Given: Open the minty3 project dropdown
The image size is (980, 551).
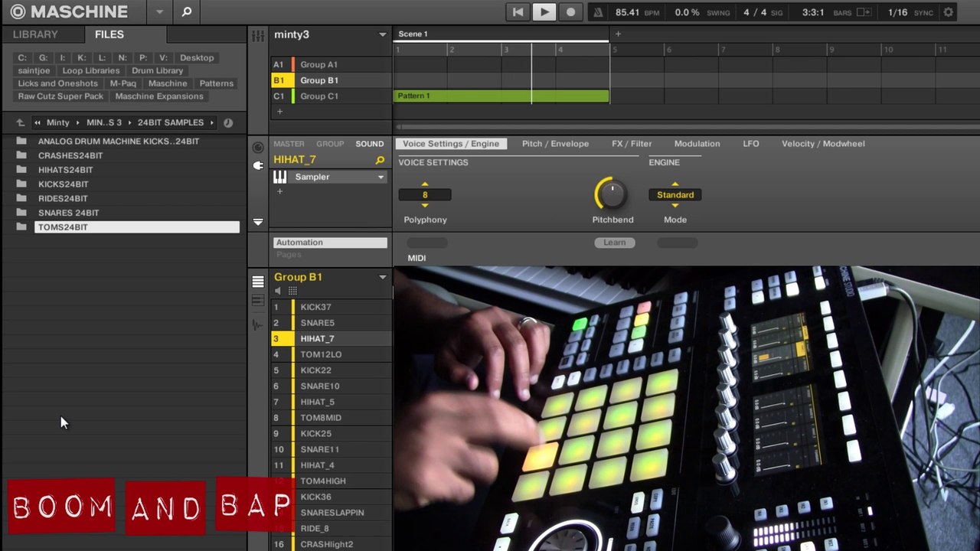Looking at the screenshot, I should tap(382, 34).
